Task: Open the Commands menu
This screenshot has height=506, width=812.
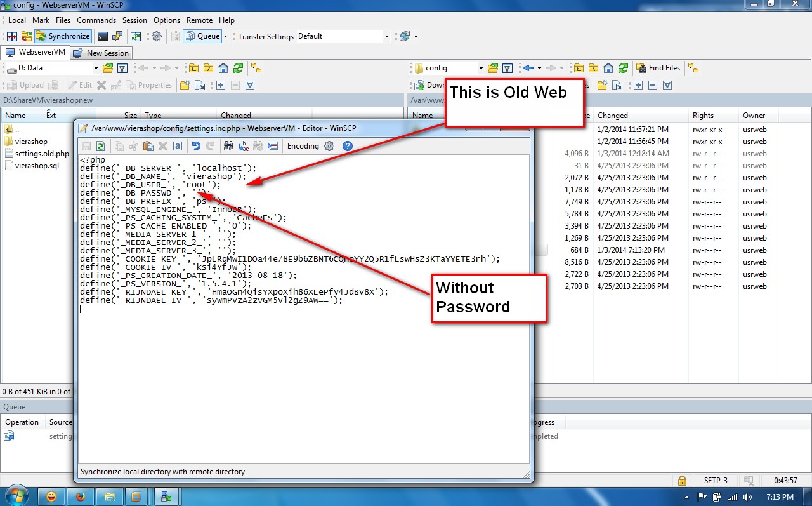Action: (96, 20)
